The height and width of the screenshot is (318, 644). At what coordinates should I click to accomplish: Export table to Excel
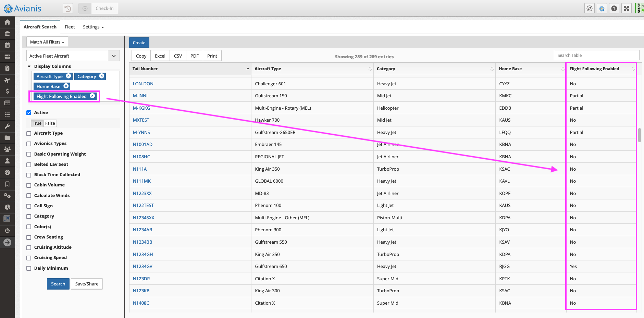click(160, 56)
